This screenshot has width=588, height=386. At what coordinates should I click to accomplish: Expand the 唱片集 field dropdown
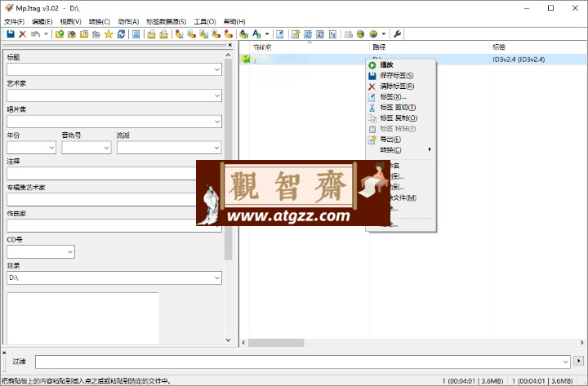tap(217, 122)
